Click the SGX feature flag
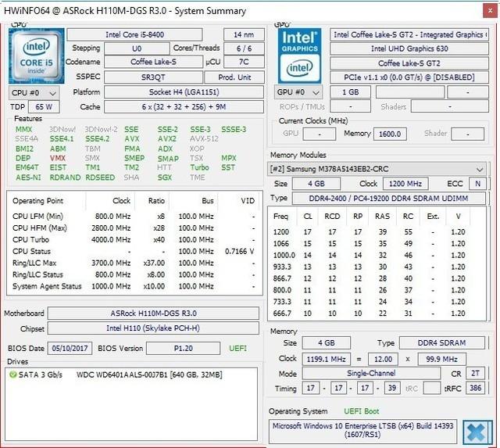500x448 pixels. (165, 177)
